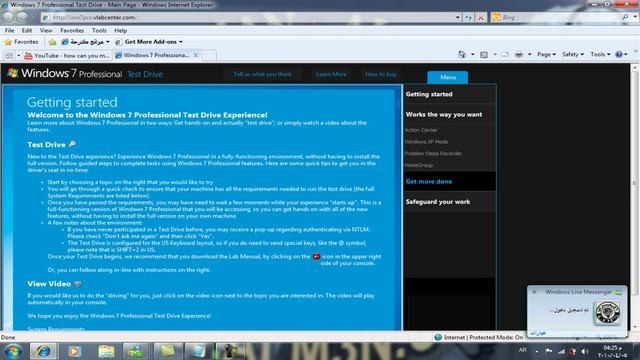The width and height of the screenshot is (640, 360).
Task: Open the View menu
Action: click(x=46, y=31)
